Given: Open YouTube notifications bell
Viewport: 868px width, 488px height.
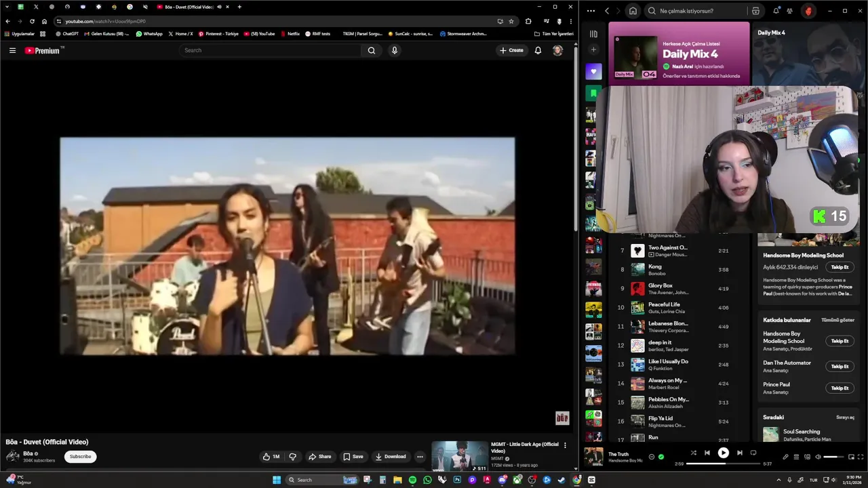Looking at the screenshot, I should [538, 50].
